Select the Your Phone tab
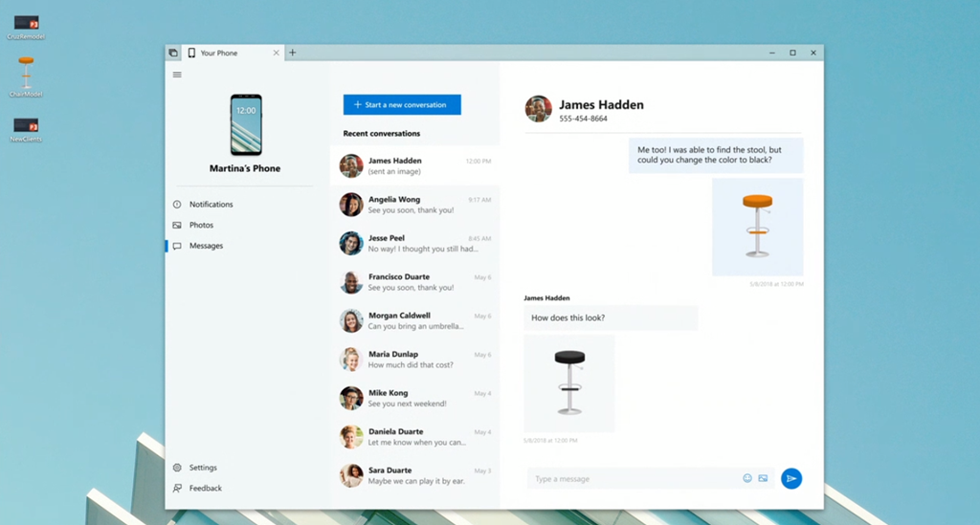This screenshot has width=980, height=525. [x=233, y=53]
